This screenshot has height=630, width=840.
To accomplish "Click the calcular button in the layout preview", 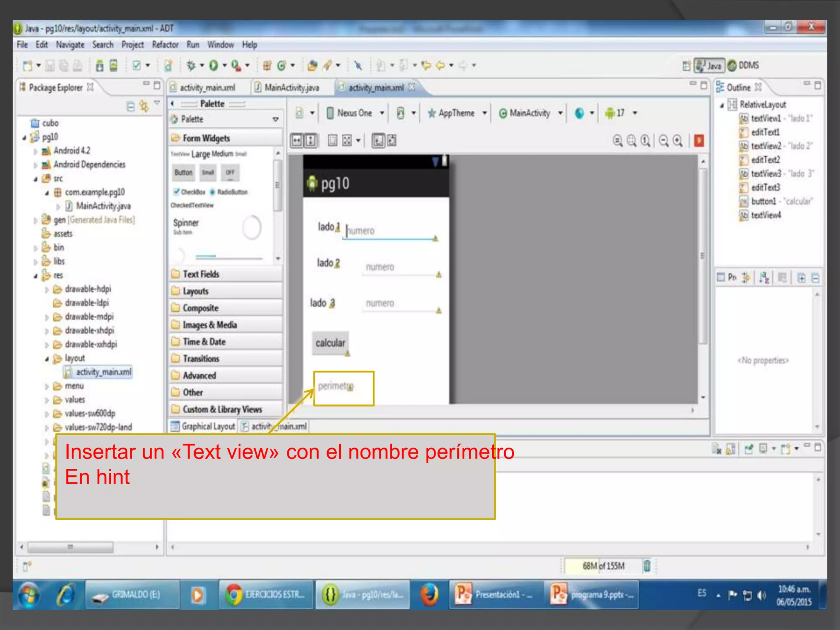I will [330, 343].
